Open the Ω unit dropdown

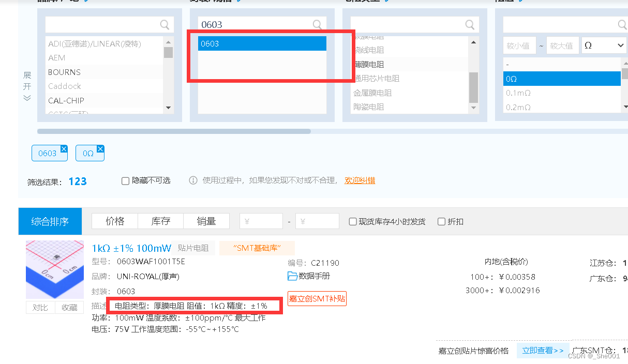(604, 45)
